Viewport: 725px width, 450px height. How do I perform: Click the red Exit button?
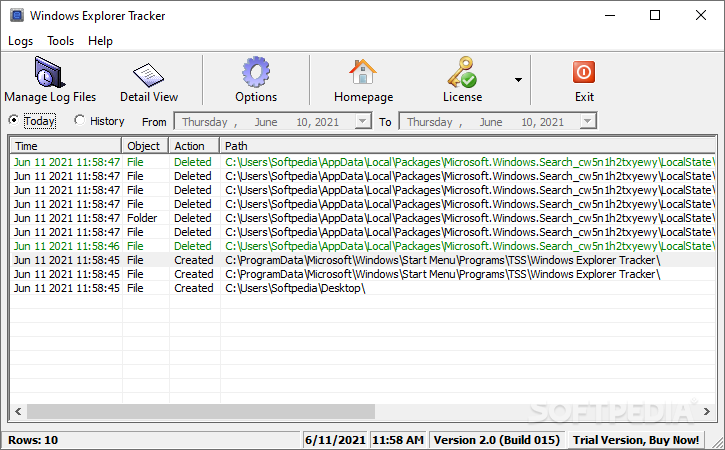click(x=584, y=80)
